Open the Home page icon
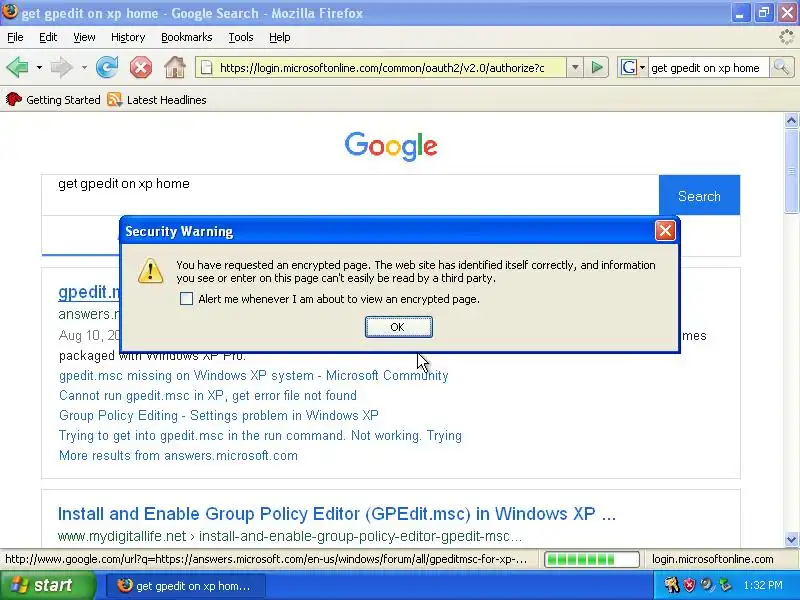The width and height of the screenshot is (800, 600). click(x=175, y=67)
